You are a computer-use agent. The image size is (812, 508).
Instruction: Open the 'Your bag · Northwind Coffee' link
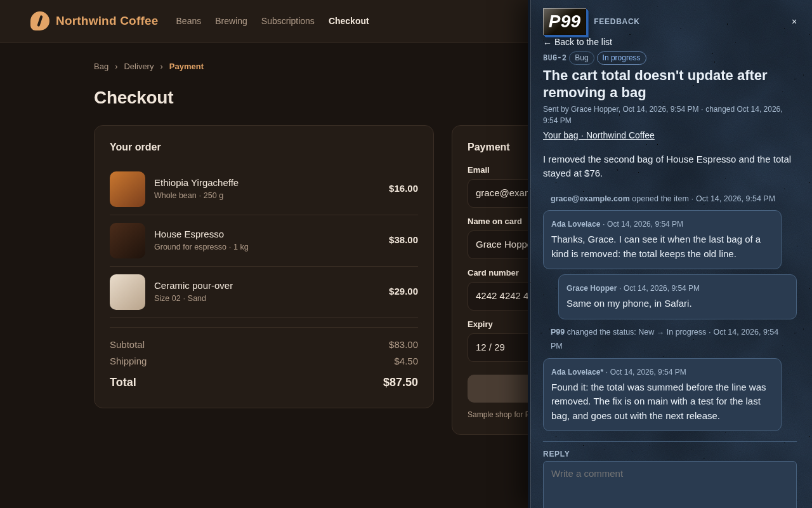pos(599,135)
